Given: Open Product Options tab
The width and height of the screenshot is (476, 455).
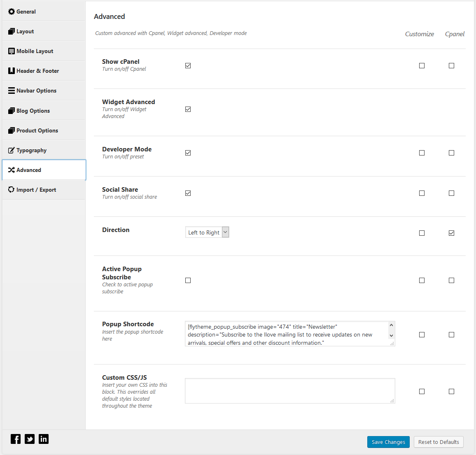Looking at the screenshot, I should point(44,130).
